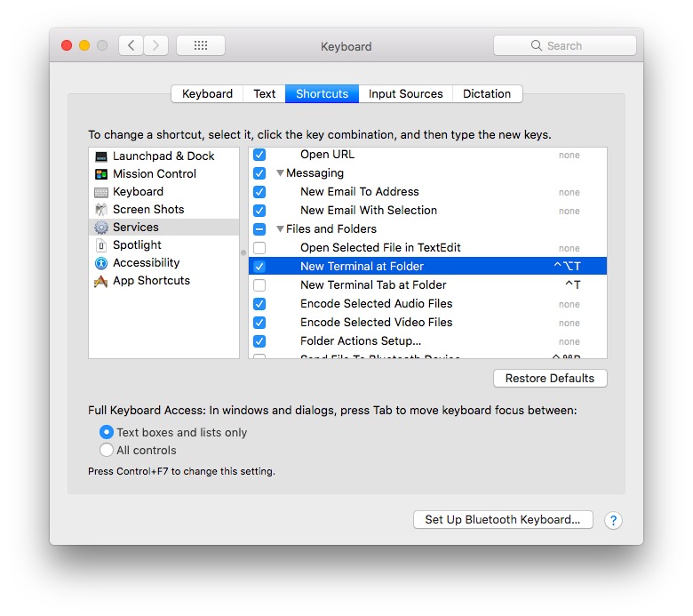Select Mission Control category label
This screenshot has height=616, width=693.
pyautogui.click(x=155, y=174)
